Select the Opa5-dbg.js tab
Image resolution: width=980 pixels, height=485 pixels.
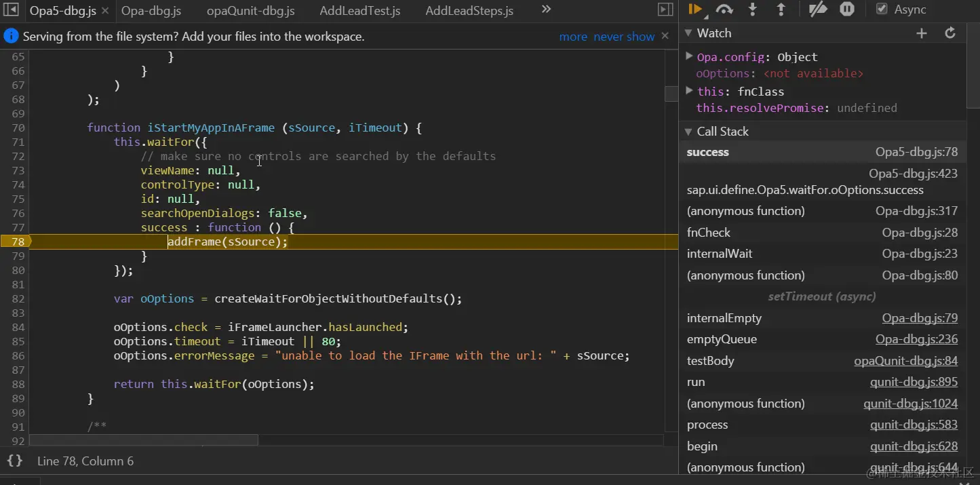click(63, 11)
